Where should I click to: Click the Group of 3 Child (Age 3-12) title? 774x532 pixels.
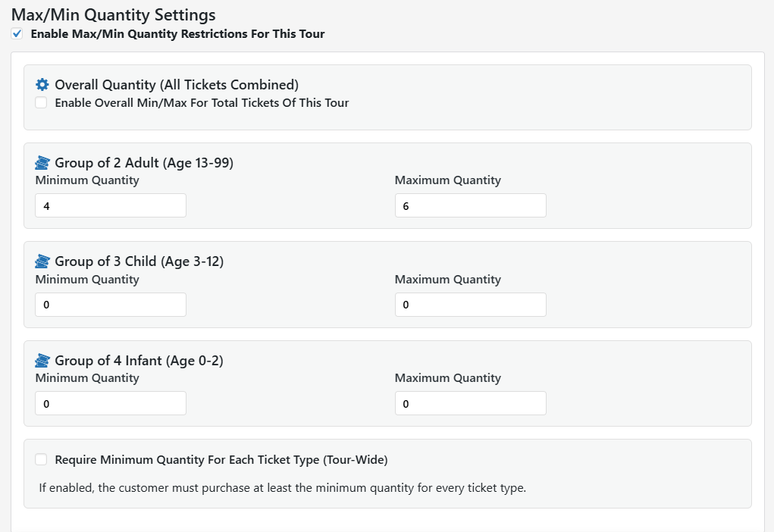(139, 261)
